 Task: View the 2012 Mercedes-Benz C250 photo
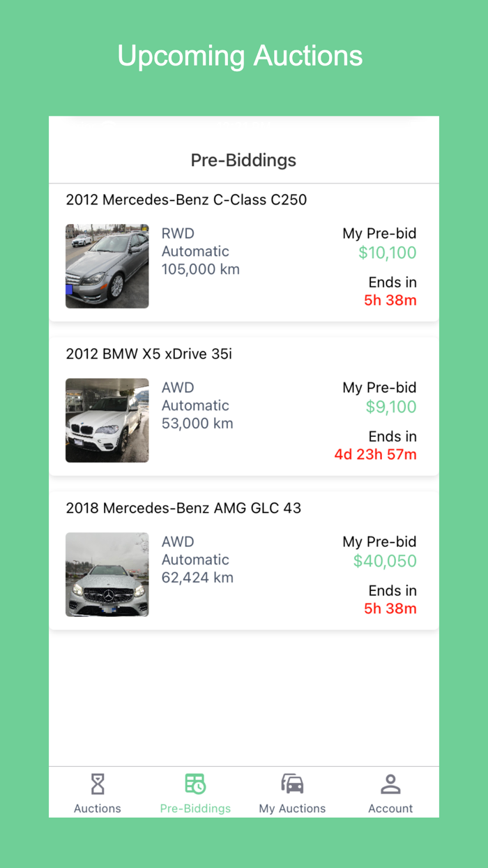pyautogui.click(x=107, y=266)
